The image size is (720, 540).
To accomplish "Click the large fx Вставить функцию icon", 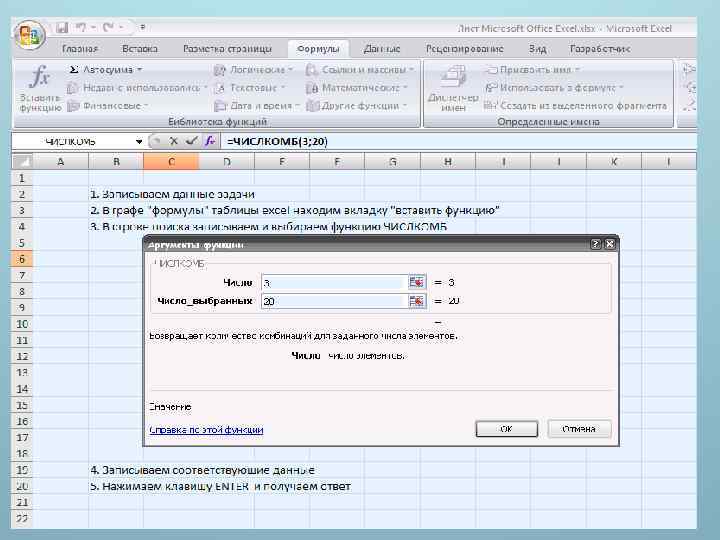I will [39, 88].
